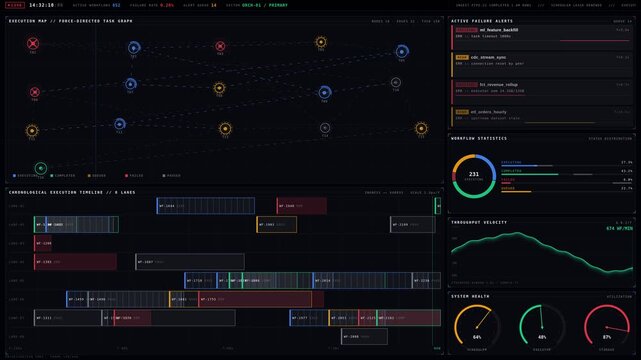The height and width of the screenshot is (360, 641).
Task: Click the alert queue count 14
Action: (x=214, y=5)
